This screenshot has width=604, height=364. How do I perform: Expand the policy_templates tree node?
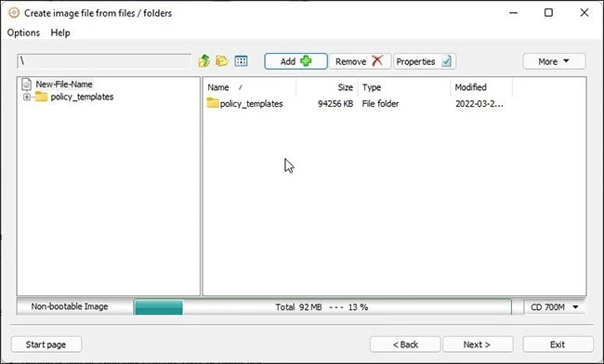(x=27, y=97)
